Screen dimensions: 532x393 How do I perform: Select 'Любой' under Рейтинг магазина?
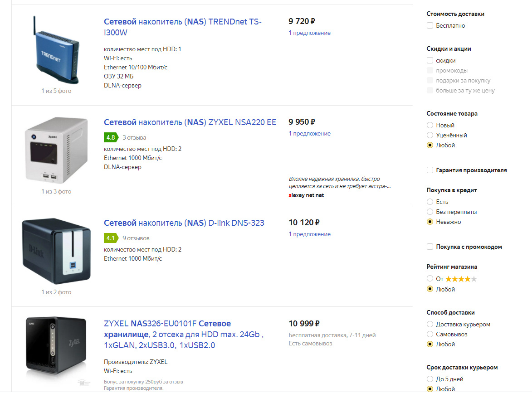tap(430, 289)
